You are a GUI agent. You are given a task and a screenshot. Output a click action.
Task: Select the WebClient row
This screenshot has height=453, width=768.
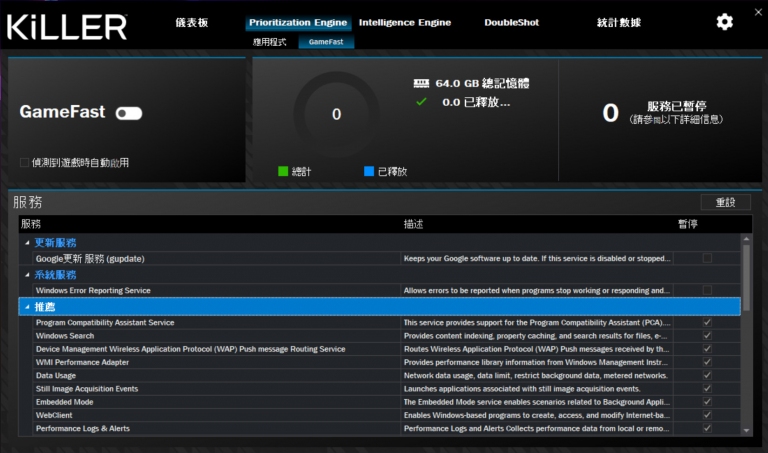[387, 415]
